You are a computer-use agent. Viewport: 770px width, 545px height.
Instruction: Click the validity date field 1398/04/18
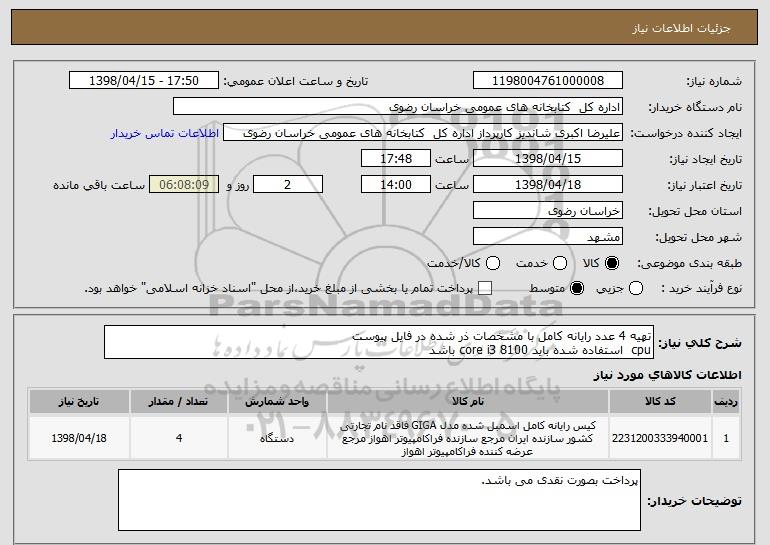pyautogui.click(x=546, y=185)
